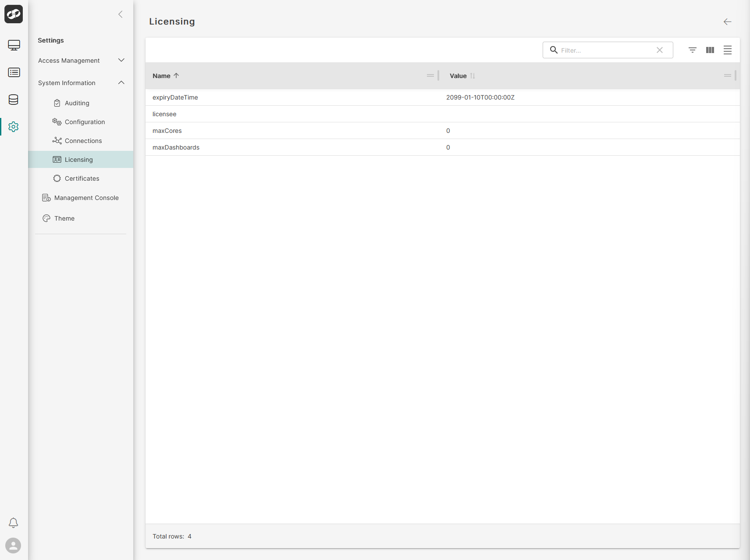The width and height of the screenshot is (750, 560).
Task: Click the Connections nodes icon
Action: [57, 141]
